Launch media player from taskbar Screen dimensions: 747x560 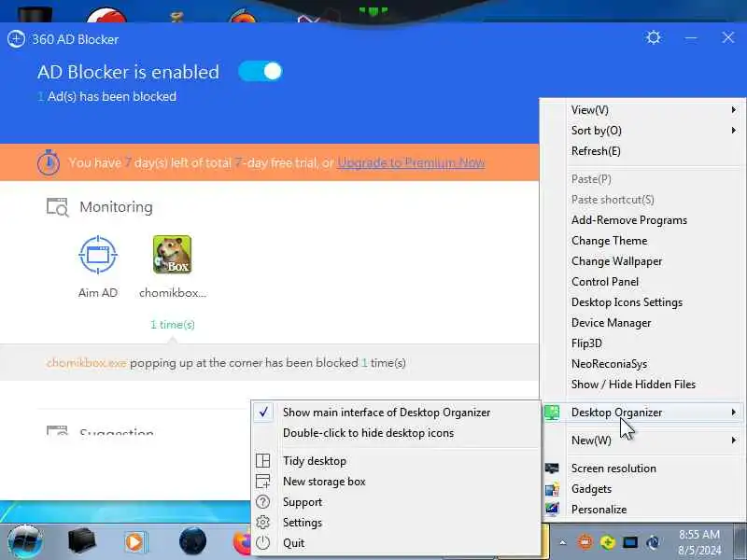pos(135,542)
